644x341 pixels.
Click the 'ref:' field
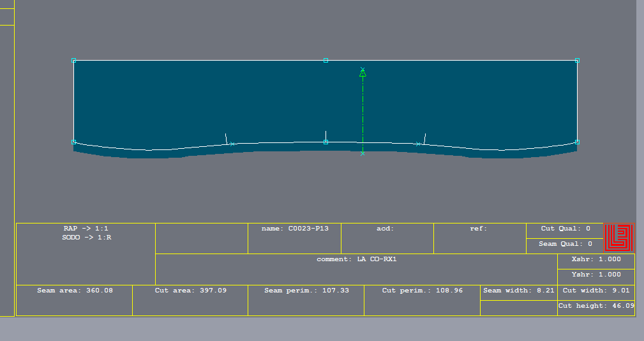pyautogui.click(x=480, y=238)
